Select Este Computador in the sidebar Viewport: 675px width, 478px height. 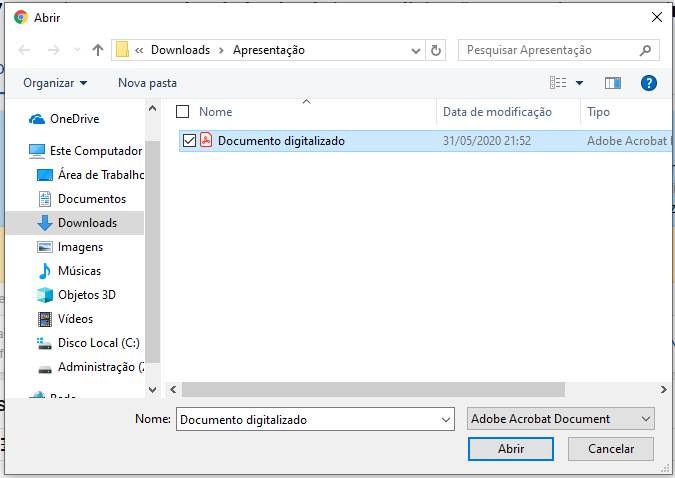pos(96,151)
